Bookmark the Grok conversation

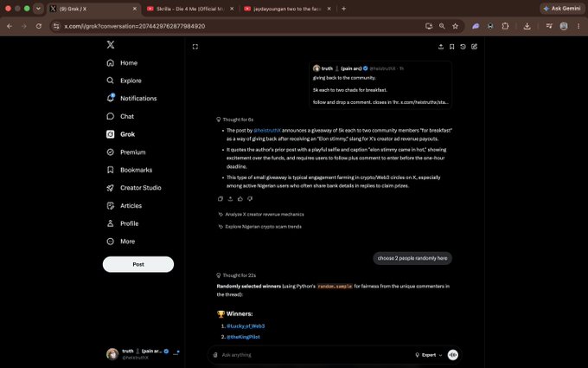click(x=452, y=47)
